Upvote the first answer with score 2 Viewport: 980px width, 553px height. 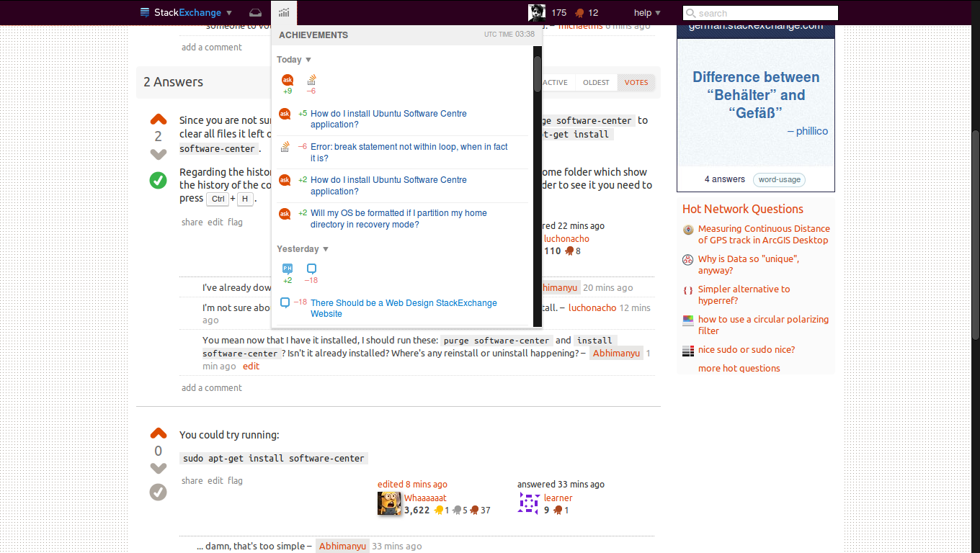tap(159, 120)
